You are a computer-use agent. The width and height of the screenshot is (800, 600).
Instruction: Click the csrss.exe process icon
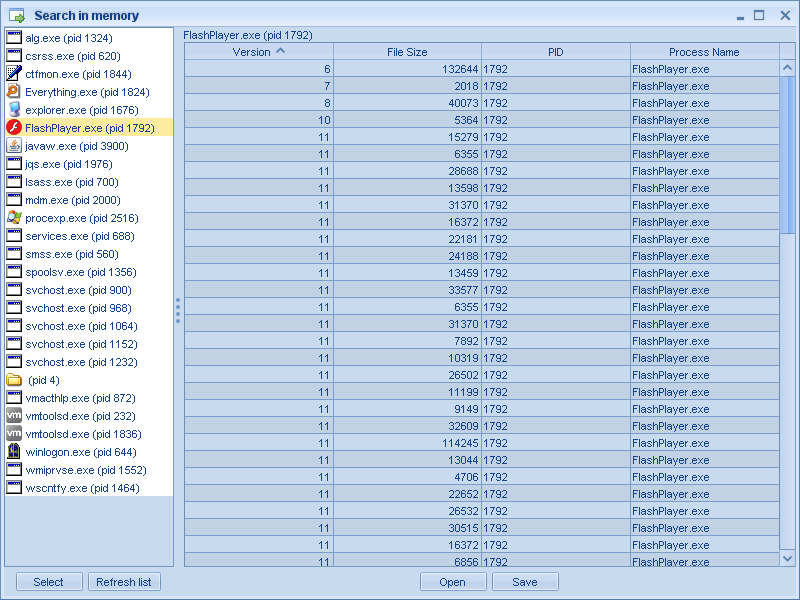(x=14, y=56)
